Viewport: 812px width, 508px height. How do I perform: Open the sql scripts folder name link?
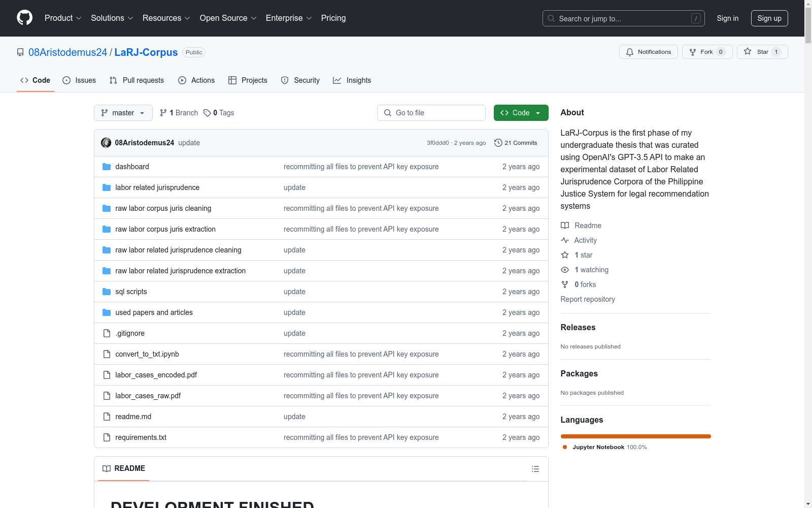tap(131, 292)
